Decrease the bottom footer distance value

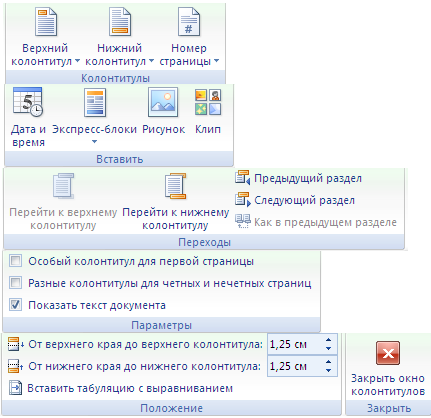pos(329,370)
